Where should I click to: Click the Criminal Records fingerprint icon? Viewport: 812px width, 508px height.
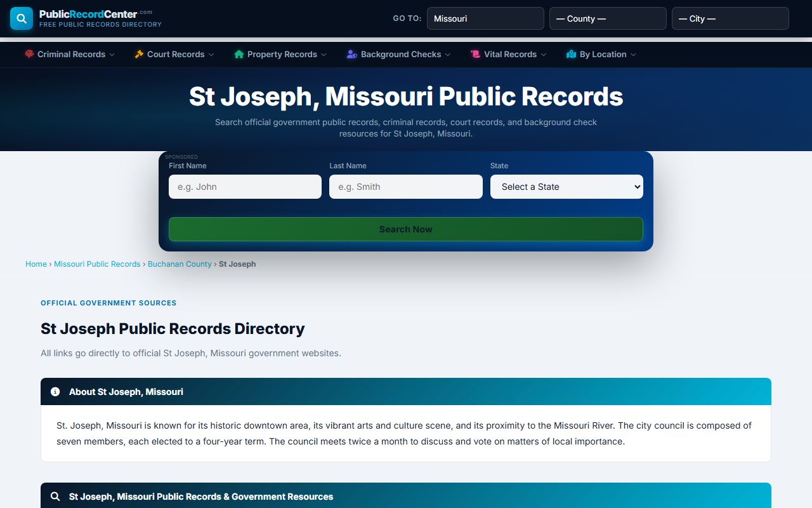tap(29, 55)
